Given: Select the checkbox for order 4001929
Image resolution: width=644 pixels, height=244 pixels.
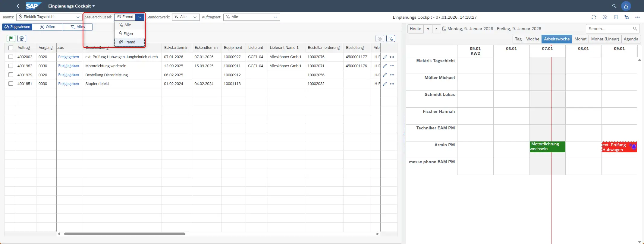Looking at the screenshot, I should [x=11, y=75].
